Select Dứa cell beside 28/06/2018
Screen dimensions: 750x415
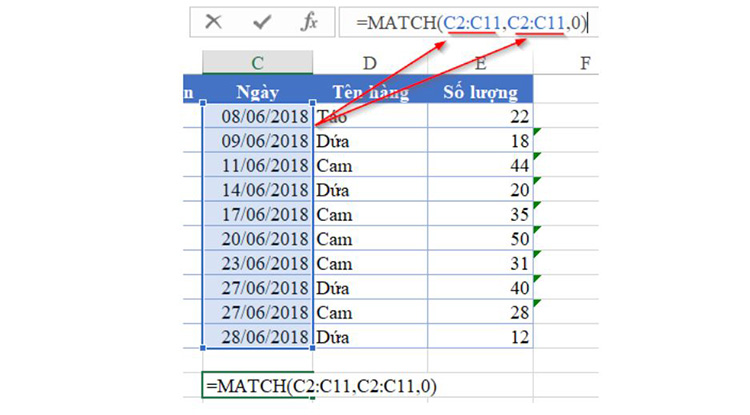pyautogui.click(x=370, y=337)
